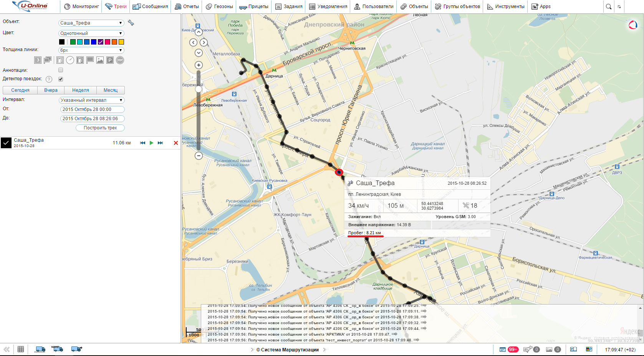Click the speedometer marker icon

70,60
